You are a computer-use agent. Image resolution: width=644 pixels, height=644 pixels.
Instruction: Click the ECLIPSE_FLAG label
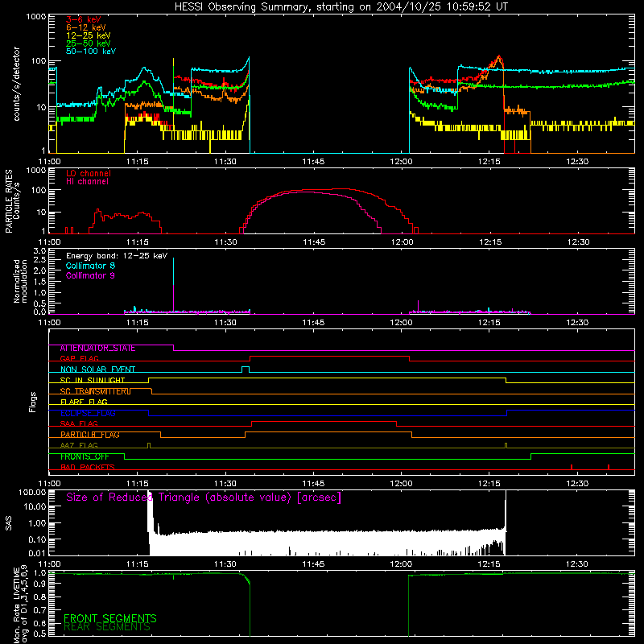tap(88, 413)
